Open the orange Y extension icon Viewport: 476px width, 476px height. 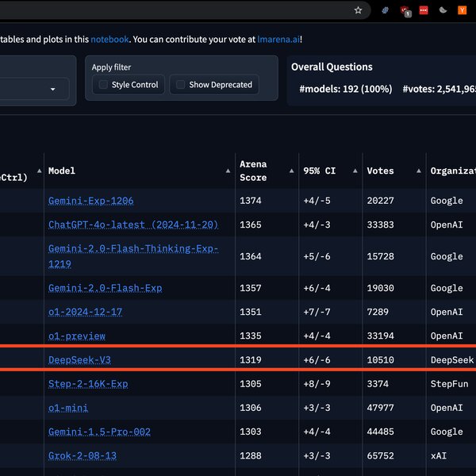point(462,10)
